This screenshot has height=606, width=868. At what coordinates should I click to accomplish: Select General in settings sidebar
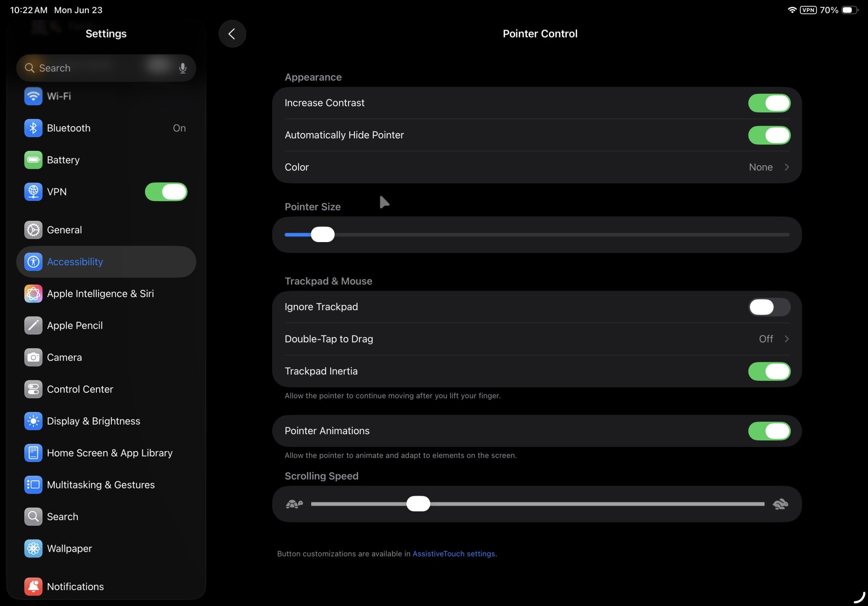tap(64, 230)
